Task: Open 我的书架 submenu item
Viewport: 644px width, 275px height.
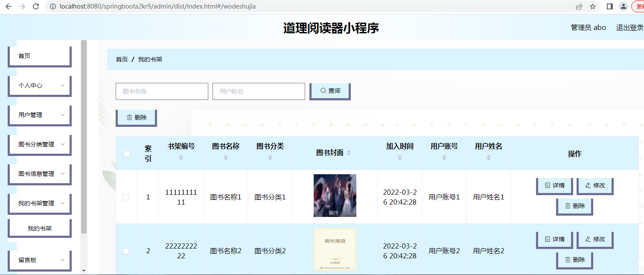Action: [40, 228]
